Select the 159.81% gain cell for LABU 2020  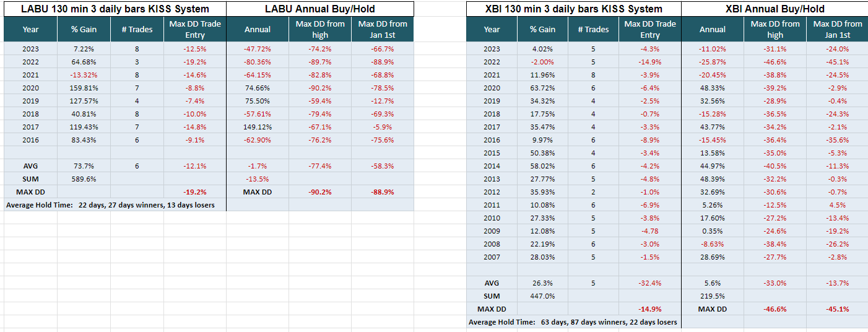coord(84,88)
